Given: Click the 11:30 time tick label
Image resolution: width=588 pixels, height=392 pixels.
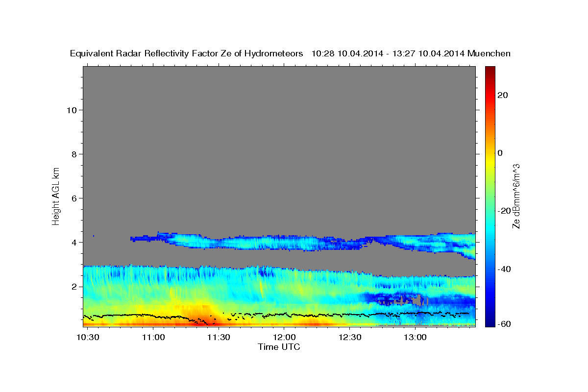Looking at the screenshot, I should (219, 338).
